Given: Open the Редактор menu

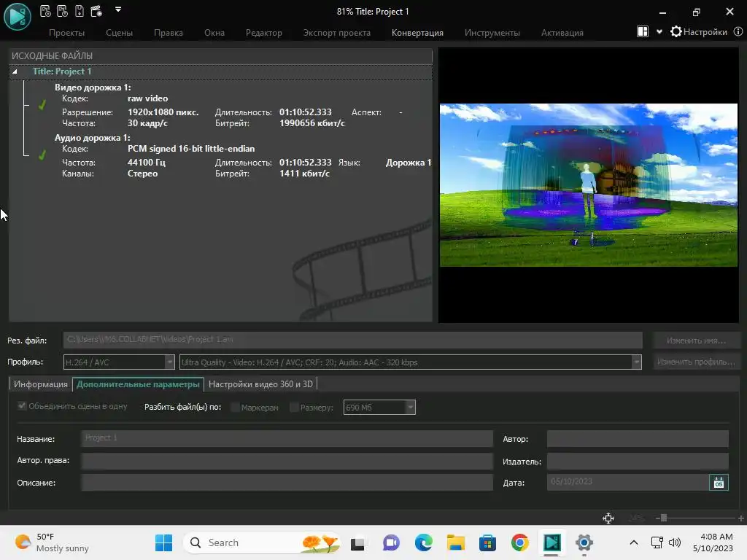Looking at the screenshot, I should pyautogui.click(x=264, y=33).
